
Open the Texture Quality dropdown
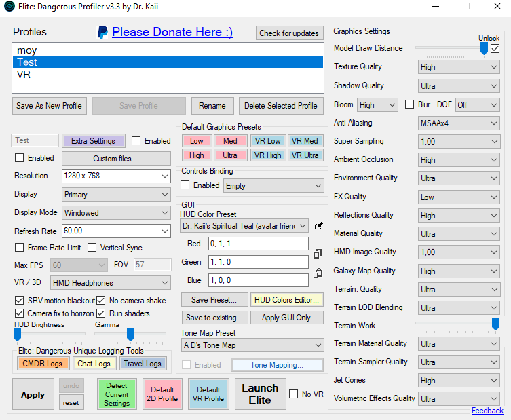point(459,67)
